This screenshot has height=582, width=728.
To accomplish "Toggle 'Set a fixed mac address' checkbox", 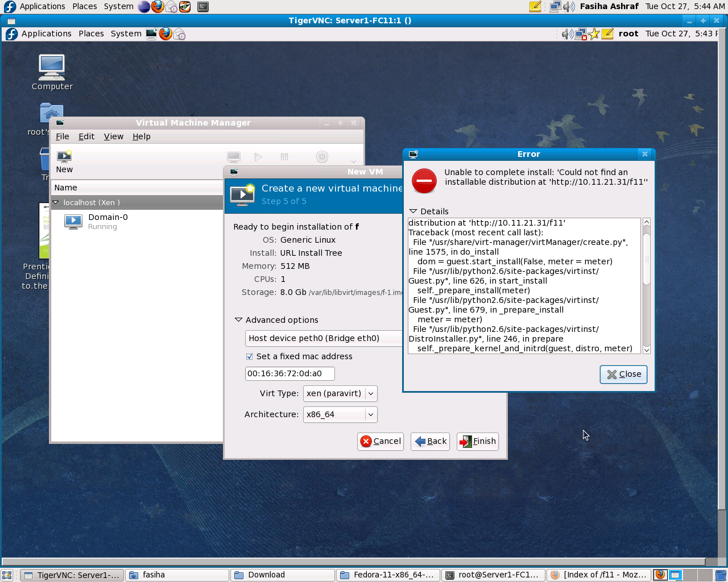I will coord(249,356).
